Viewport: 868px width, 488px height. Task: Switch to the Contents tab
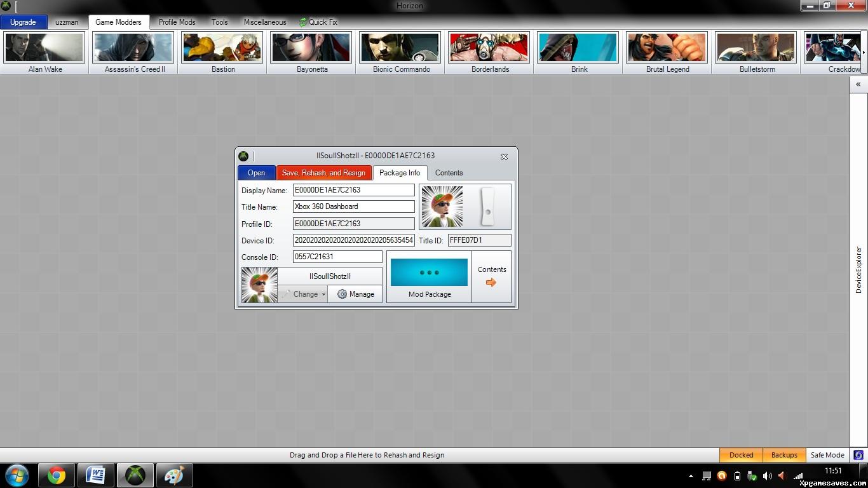coord(449,173)
